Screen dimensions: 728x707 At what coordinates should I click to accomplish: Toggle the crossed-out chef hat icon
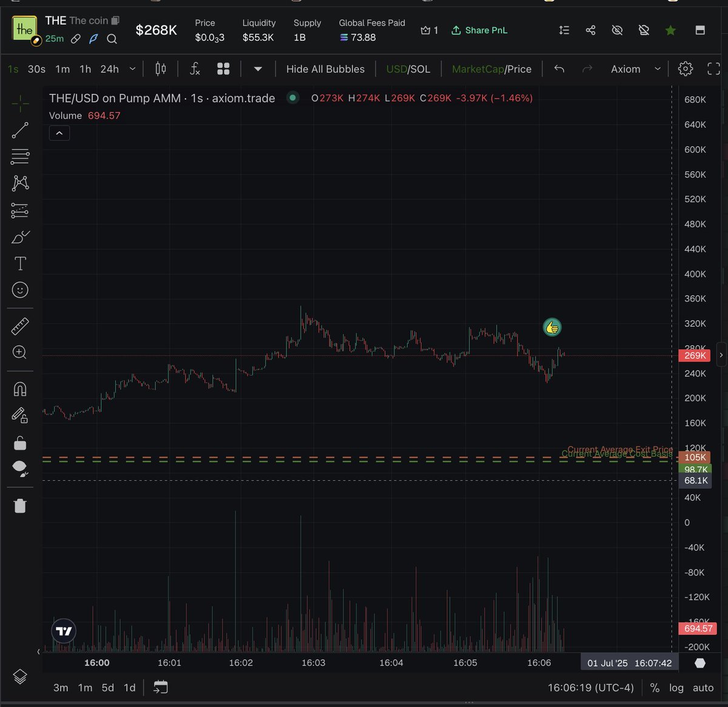click(644, 30)
